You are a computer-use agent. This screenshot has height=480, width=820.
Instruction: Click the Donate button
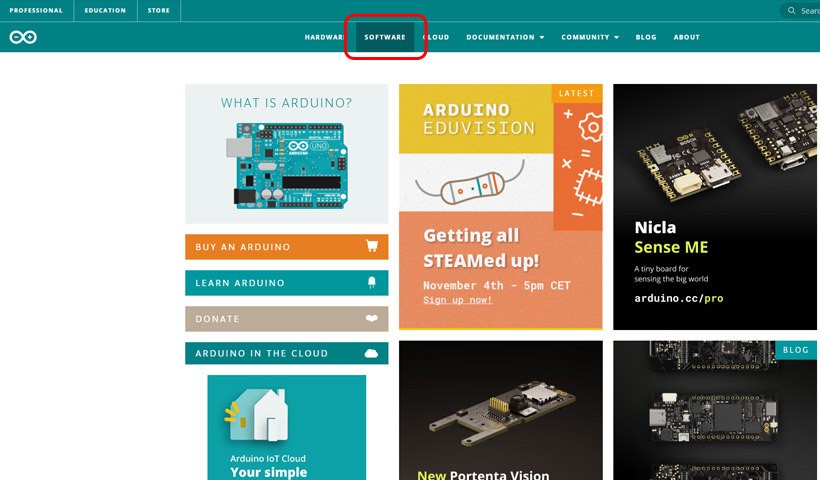(287, 319)
